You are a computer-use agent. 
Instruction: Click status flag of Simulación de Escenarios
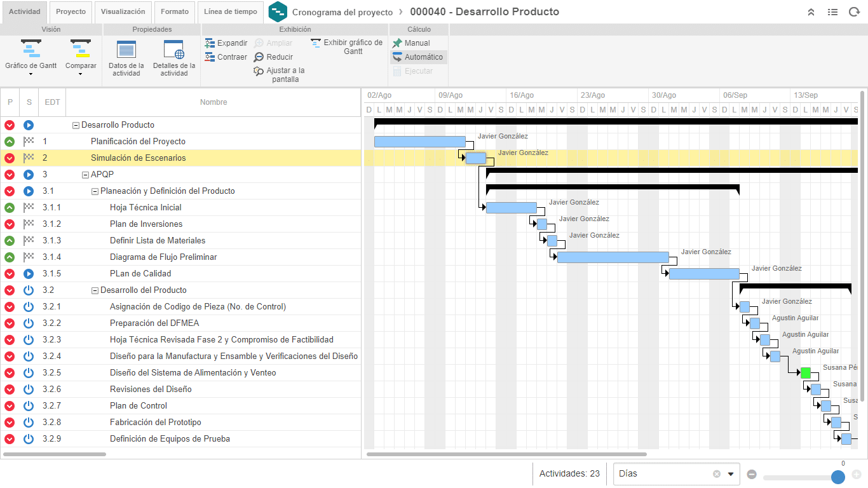pos(29,158)
